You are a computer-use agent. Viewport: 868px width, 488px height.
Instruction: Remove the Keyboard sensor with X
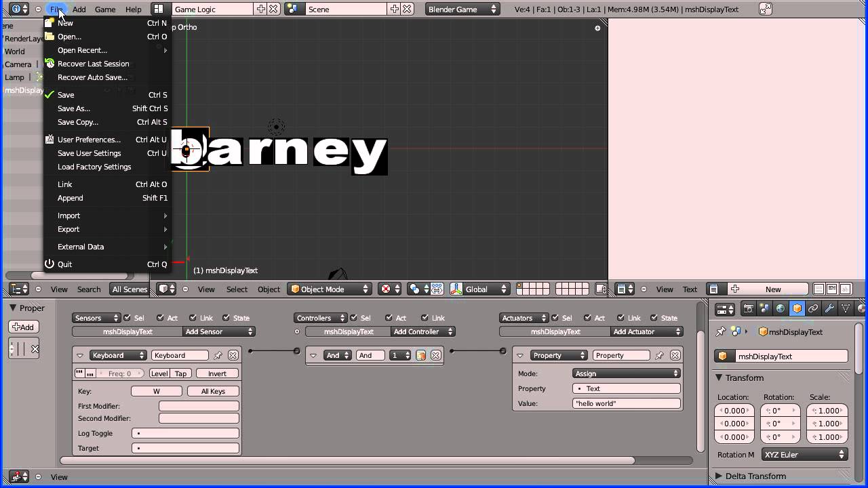233,355
